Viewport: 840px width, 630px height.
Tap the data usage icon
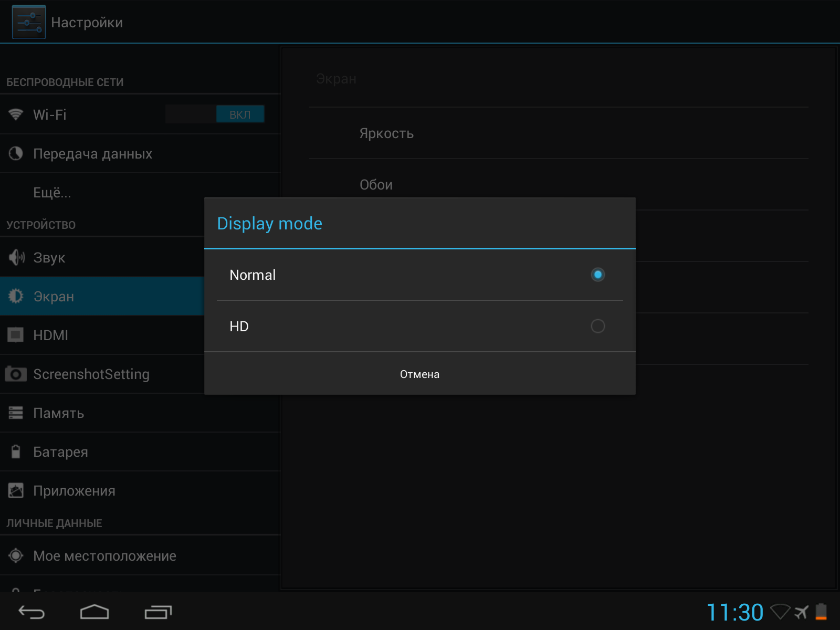point(16,153)
